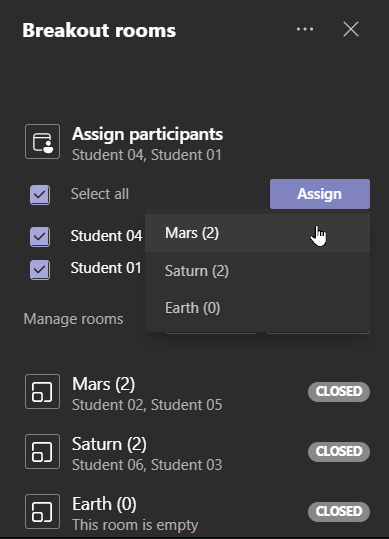This screenshot has width=389, height=539.
Task: Click the Mars room icon
Action: click(x=42, y=392)
